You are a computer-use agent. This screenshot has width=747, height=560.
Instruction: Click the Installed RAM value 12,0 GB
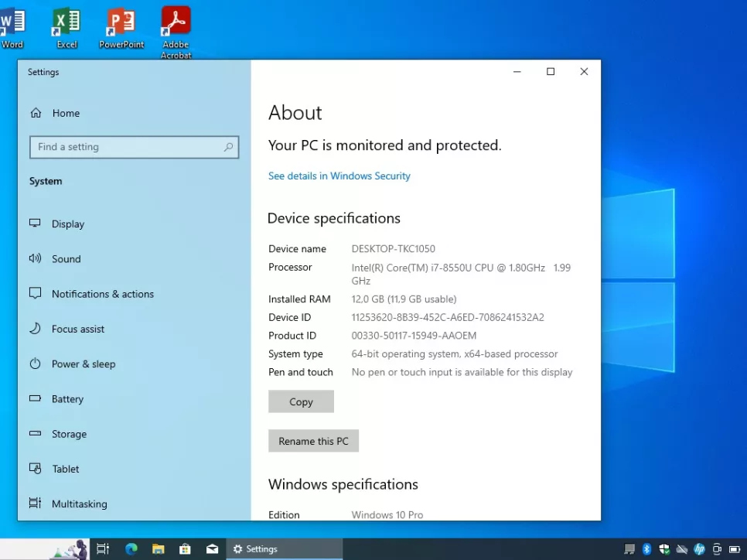point(404,299)
